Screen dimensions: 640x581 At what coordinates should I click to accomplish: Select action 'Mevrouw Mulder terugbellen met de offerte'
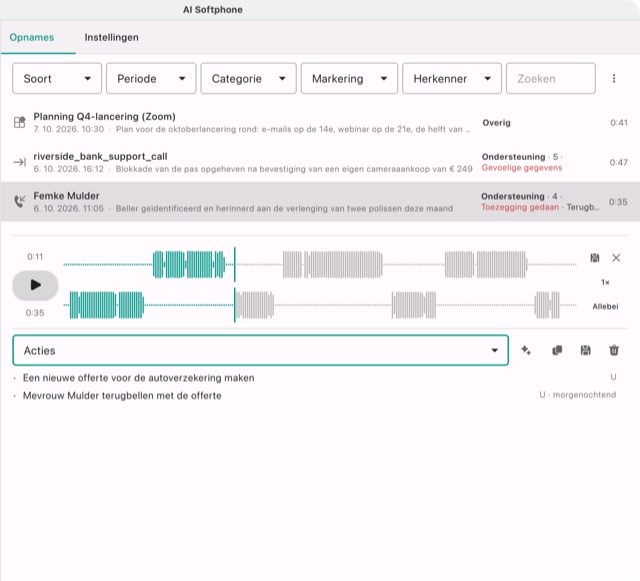(122, 396)
